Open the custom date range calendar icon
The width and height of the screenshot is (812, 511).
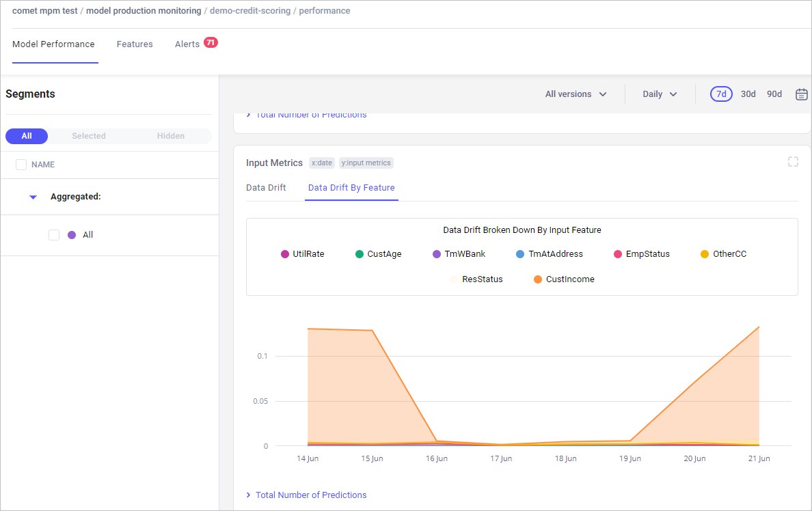(x=801, y=94)
